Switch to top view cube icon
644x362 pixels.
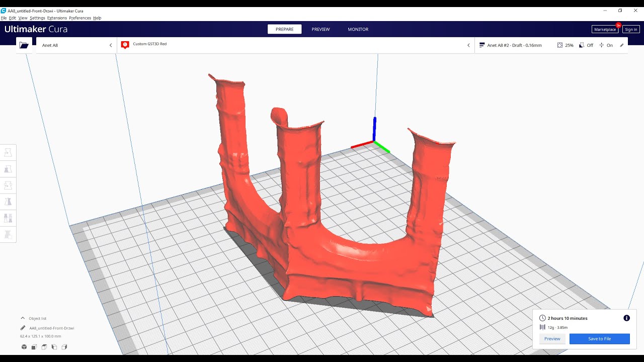pos(44,347)
